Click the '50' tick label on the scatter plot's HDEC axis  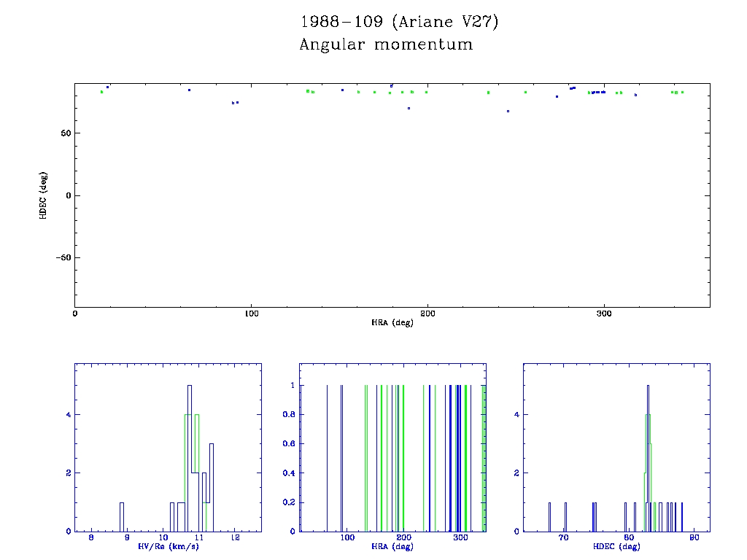pos(66,133)
